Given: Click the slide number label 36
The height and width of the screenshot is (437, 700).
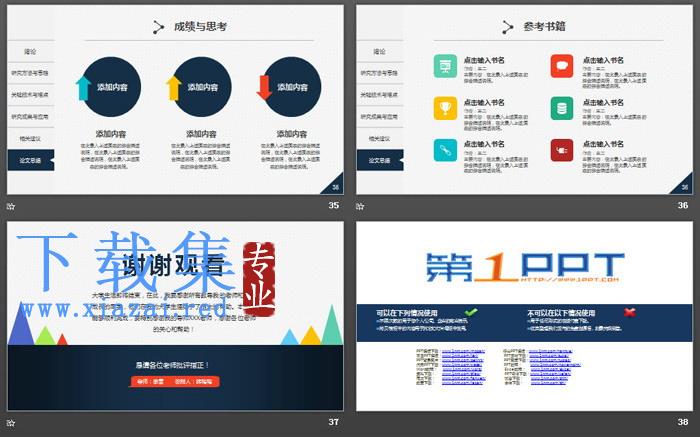Looking at the screenshot, I should coord(683,205).
